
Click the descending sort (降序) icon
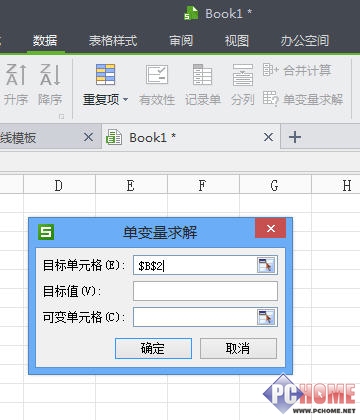pyautogui.click(x=50, y=75)
